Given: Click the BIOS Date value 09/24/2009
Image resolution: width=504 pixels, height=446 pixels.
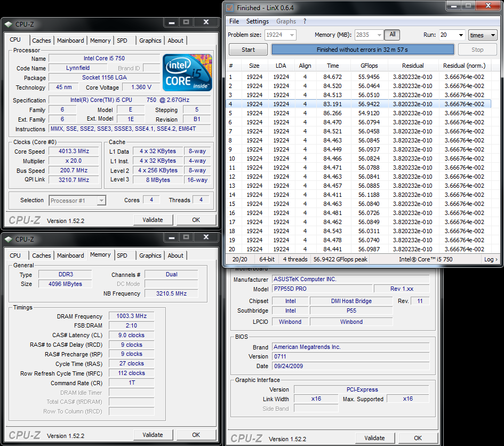Looking at the screenshot, I should coord(351,366).
